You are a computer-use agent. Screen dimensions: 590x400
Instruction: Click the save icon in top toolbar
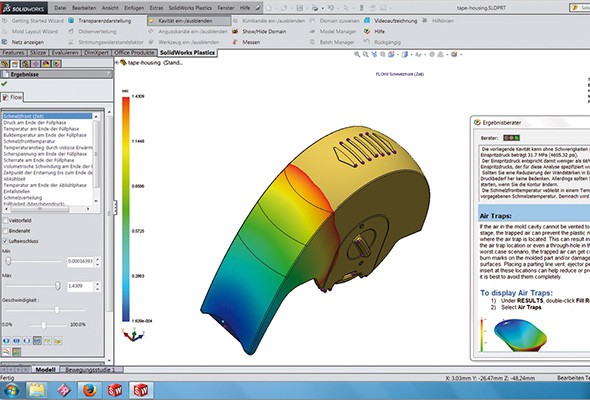point(300,8)
